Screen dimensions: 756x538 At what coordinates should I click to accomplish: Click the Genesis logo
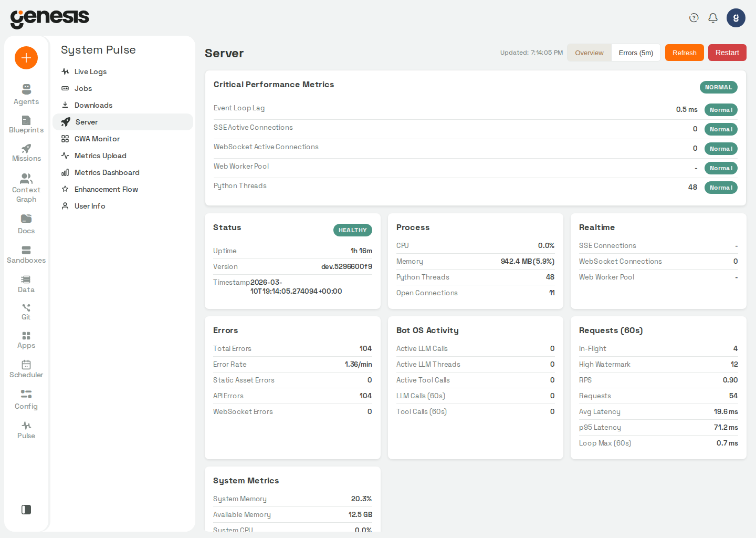(x=50, y=18)
